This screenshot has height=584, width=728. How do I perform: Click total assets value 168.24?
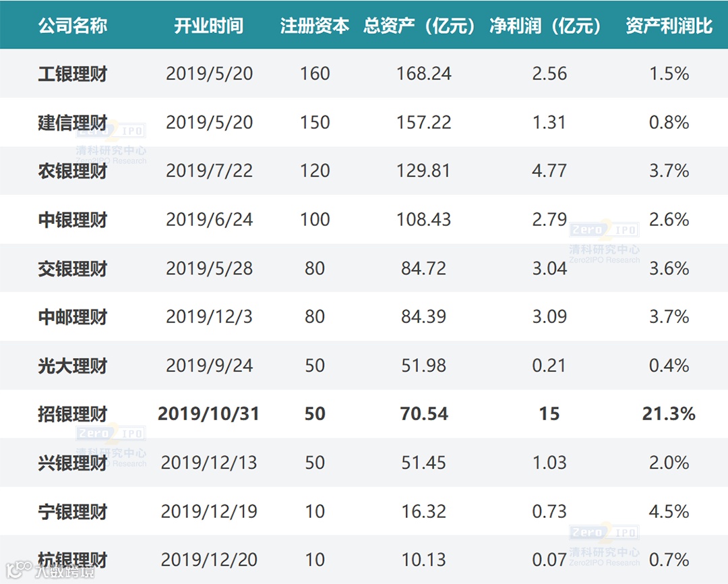[x=424, y=74]
